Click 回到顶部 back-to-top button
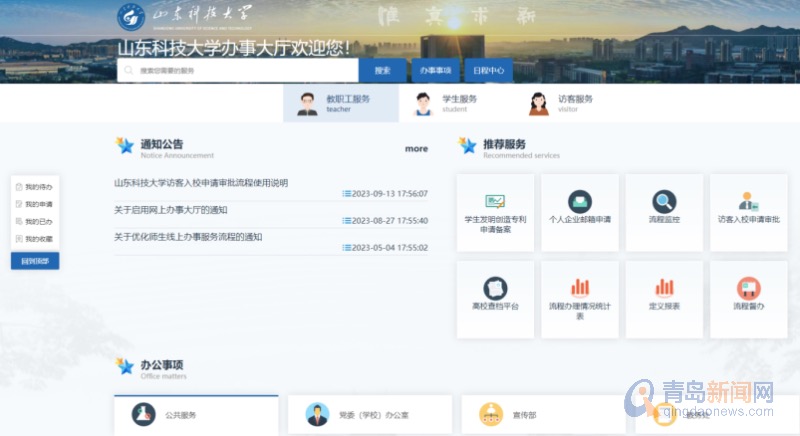This screenshot has height=436, width=800. (x=35, y=261)
